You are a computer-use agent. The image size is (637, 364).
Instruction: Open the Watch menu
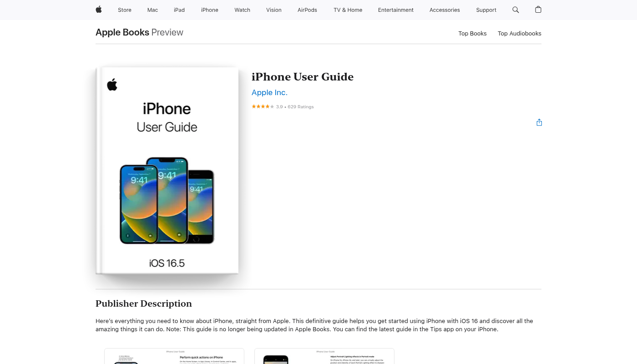pyautogui.click(x=243, y=10)
